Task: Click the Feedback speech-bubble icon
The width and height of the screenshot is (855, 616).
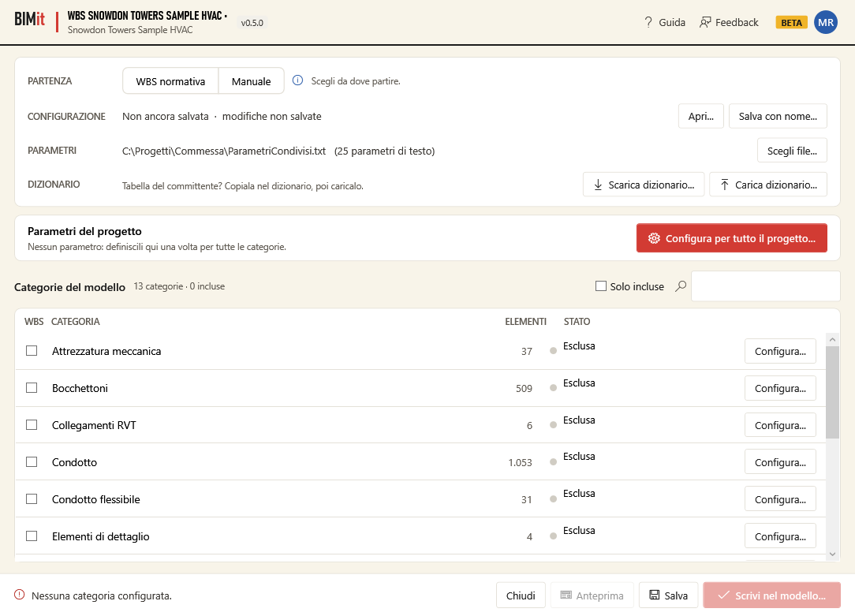Action: [705, 22]
